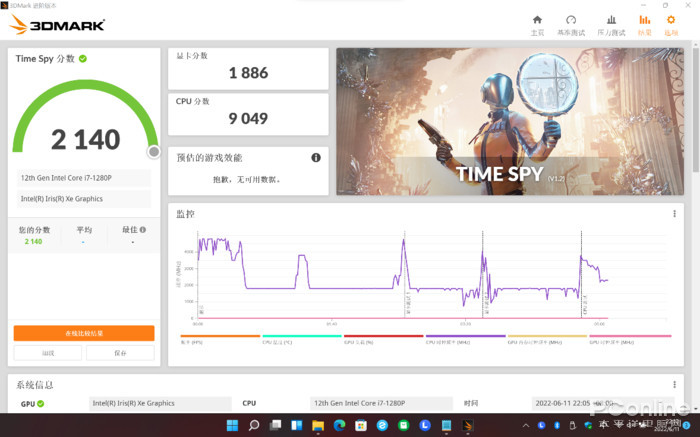Open the blue L app icon on taskbar
700x437 pixels.
tap(425, 425)
